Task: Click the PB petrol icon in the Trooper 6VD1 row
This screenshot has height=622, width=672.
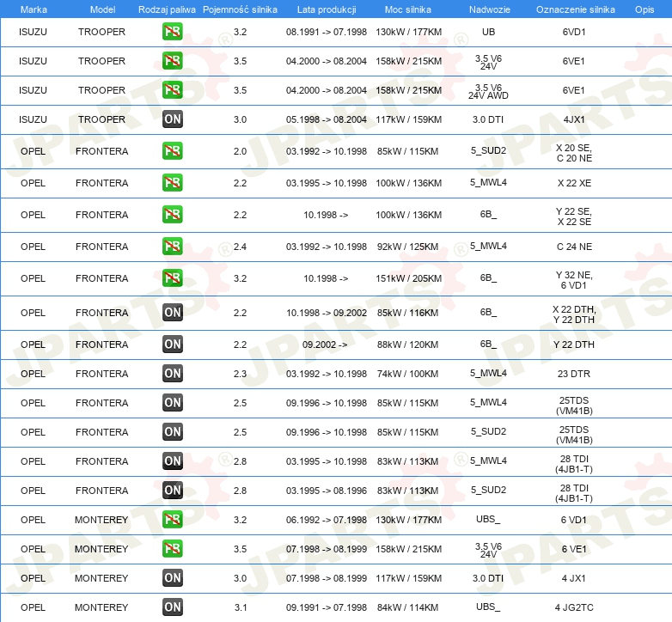Action: 173,32
